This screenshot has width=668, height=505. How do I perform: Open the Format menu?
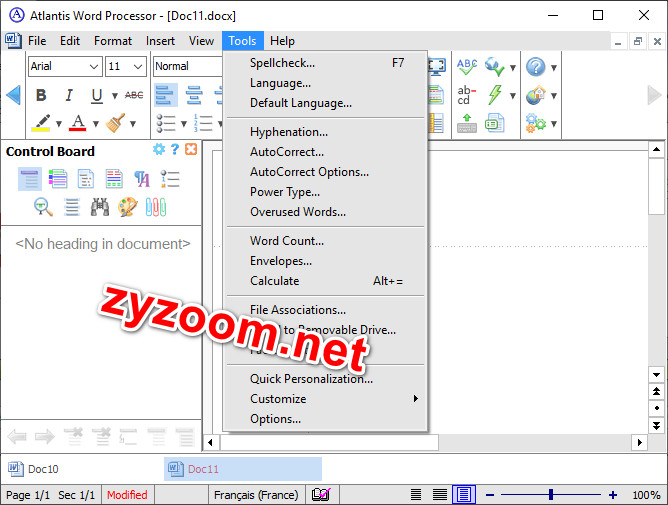pyautogui.click(x=113, y=41)
